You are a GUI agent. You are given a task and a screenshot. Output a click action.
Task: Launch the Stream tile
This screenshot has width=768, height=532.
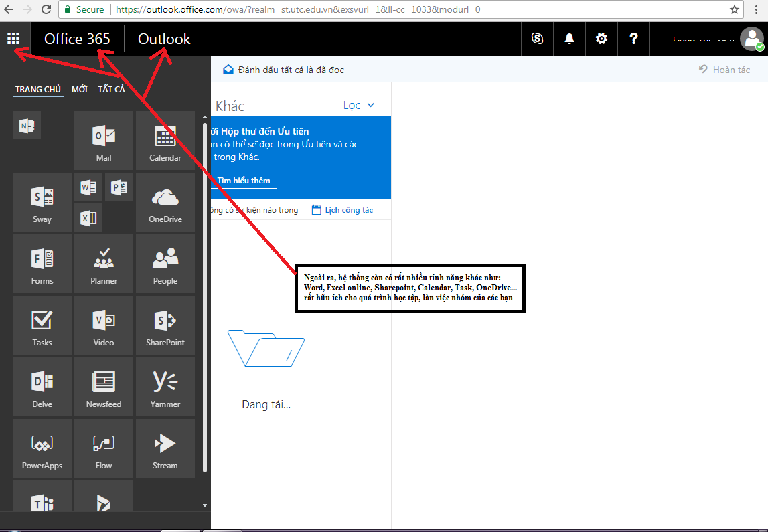[165, 448]
